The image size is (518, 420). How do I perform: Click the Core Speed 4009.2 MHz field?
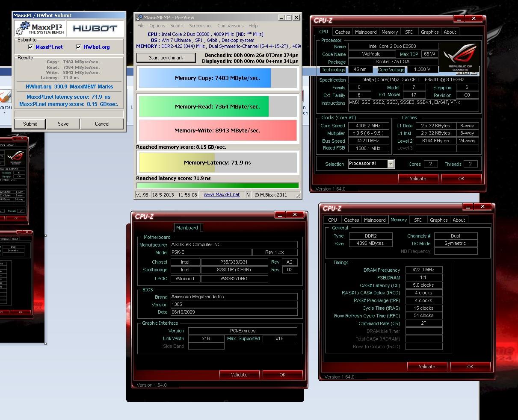point(368,126)
